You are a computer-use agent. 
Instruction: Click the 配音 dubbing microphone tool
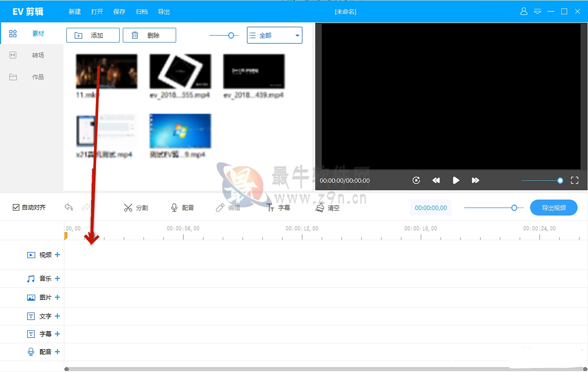coord(182,208)
